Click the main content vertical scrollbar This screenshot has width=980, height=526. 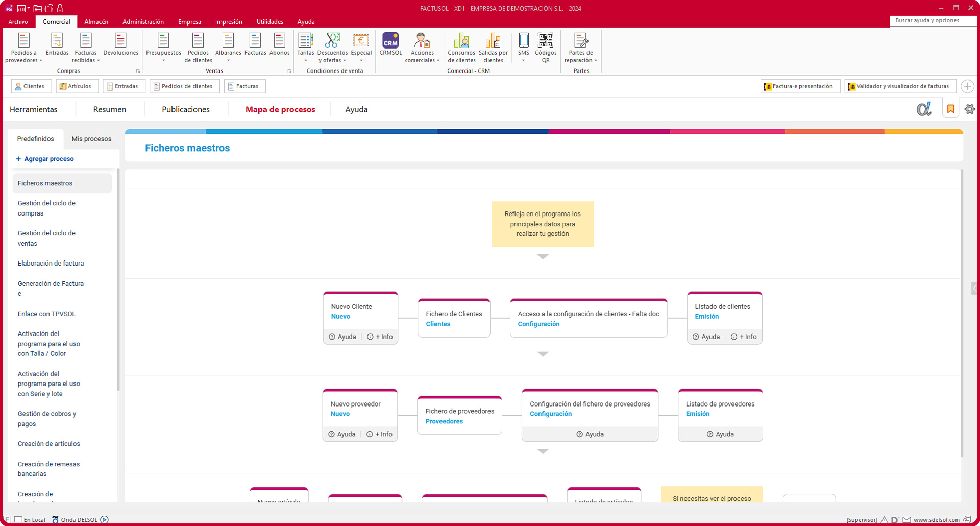[962, 313]
